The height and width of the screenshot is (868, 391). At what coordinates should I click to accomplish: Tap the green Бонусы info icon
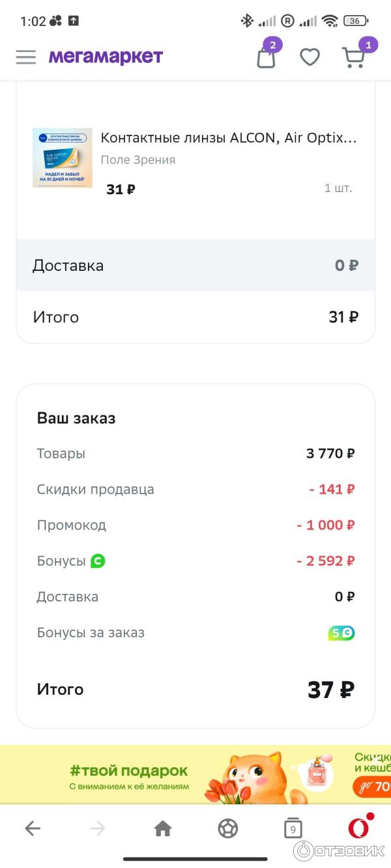click(x=98, y=561)
